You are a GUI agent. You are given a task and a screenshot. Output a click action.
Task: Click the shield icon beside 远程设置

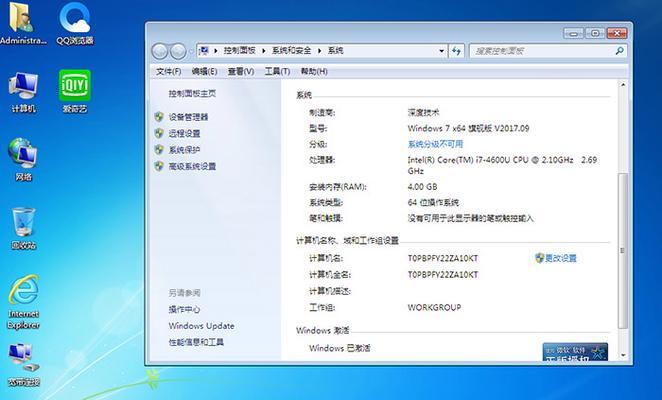pyautogui.click(x=159, y=133)
